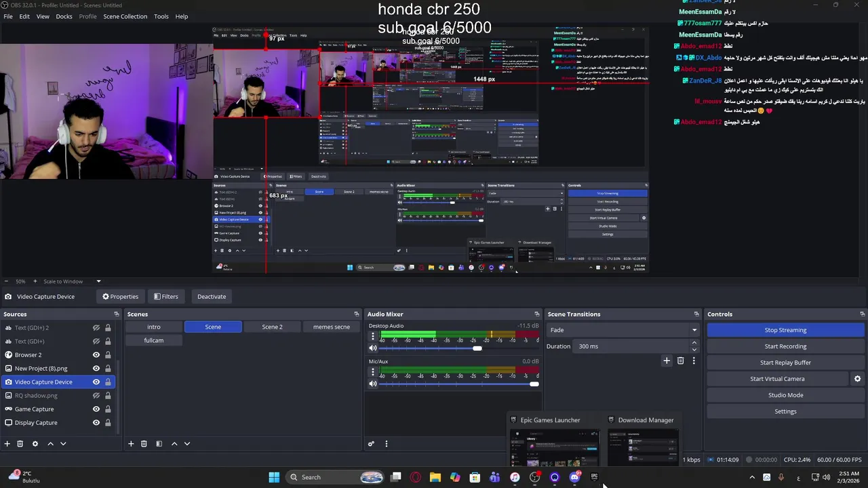Remove selected scene with trash icon

click(x=144, y=444)
